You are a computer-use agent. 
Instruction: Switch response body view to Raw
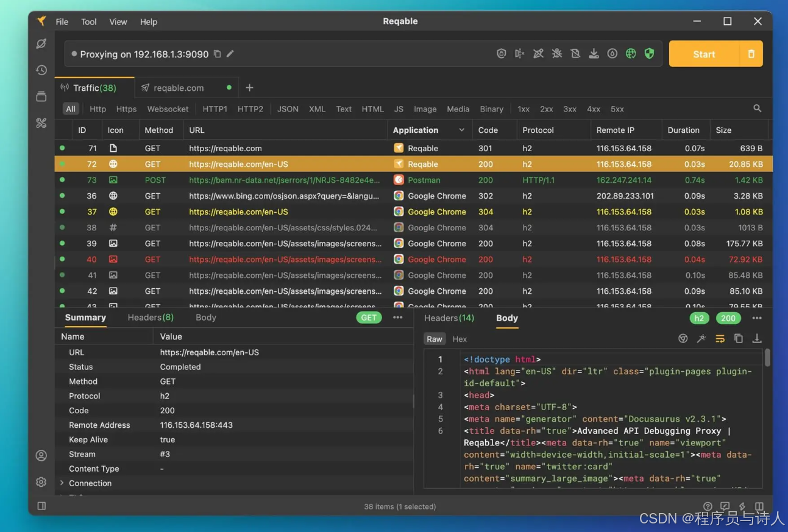(435, 339)
